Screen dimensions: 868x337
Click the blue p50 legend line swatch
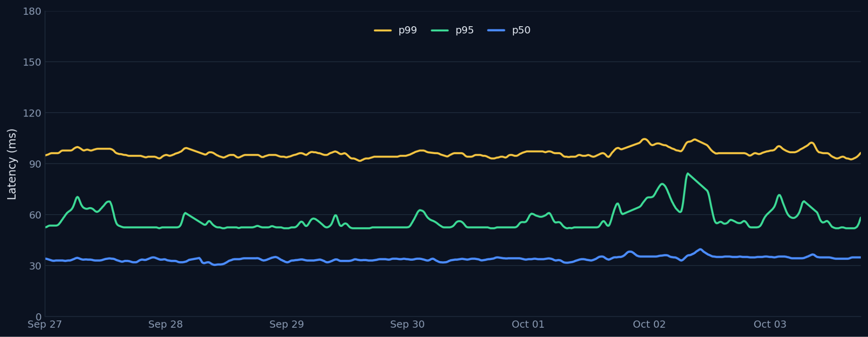pyautogui.click(x=496, y=30)
